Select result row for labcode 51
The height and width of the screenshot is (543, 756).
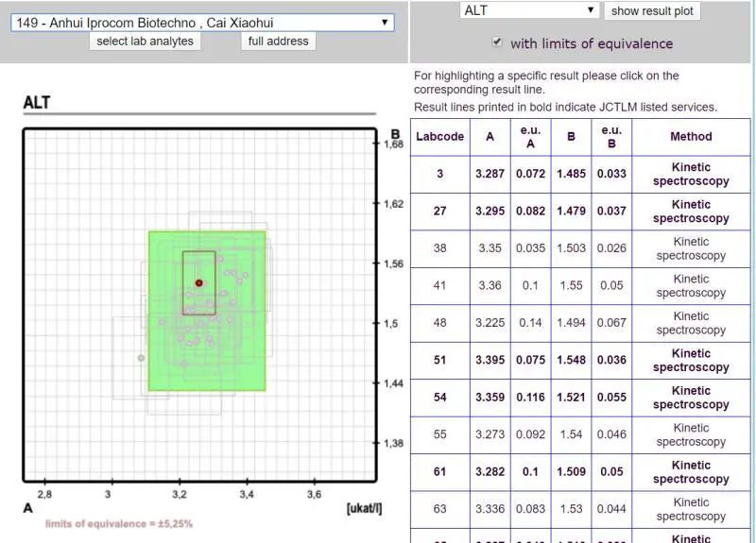pos(439,360)
